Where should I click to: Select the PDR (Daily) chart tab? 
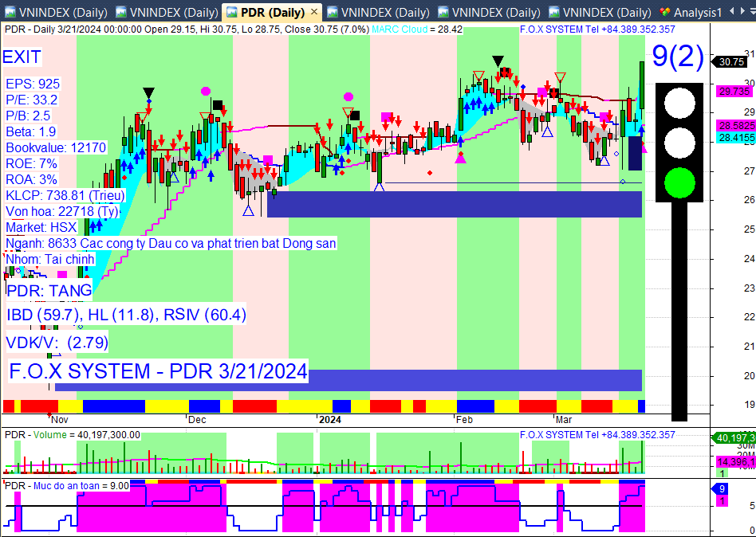click(273, 12)
